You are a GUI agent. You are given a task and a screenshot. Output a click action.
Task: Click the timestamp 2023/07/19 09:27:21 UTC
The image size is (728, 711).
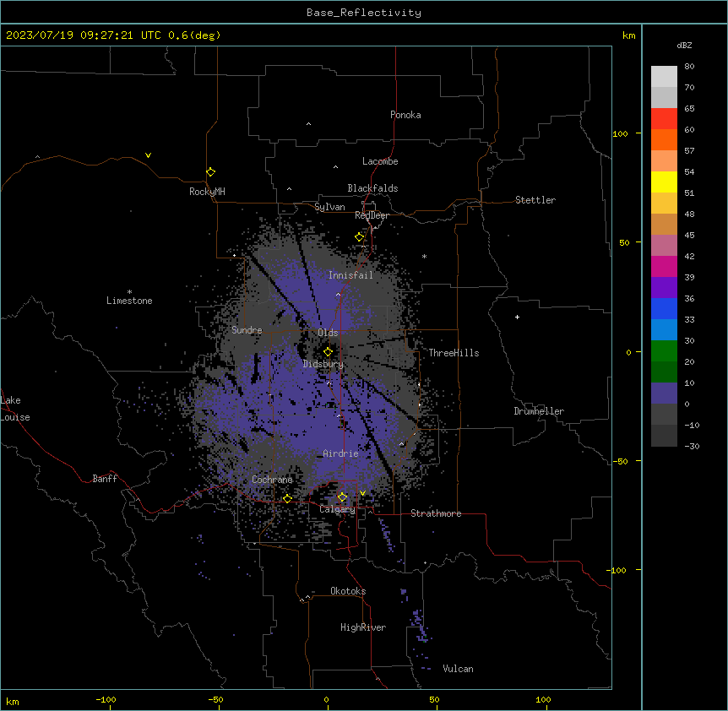[84, 35]
